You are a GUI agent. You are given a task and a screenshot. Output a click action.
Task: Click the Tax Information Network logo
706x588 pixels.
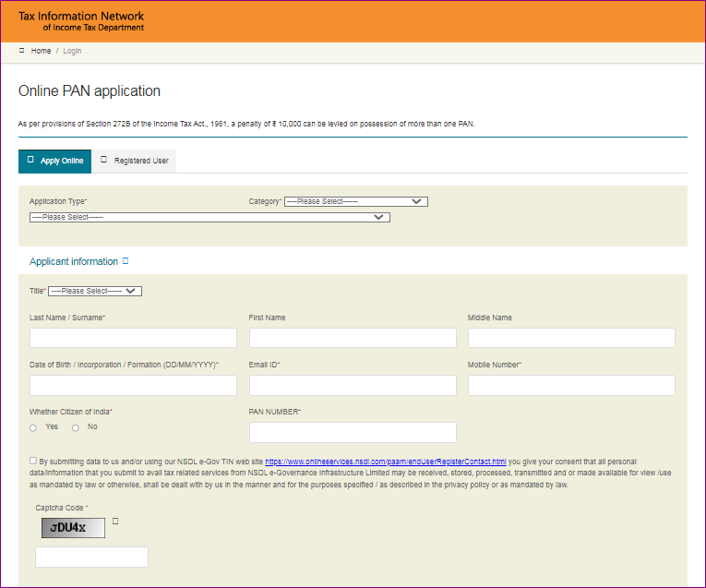click(x=81, y=21)
